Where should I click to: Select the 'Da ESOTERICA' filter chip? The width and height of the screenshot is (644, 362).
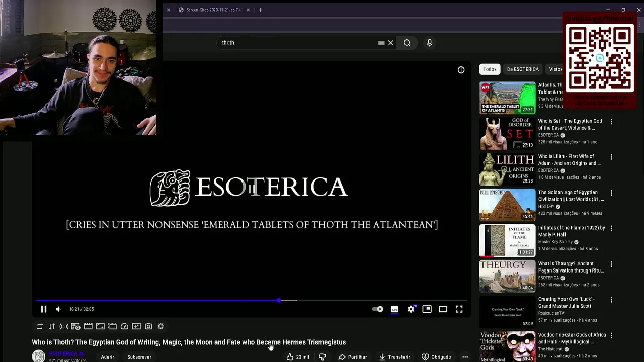tap(523, 69)
